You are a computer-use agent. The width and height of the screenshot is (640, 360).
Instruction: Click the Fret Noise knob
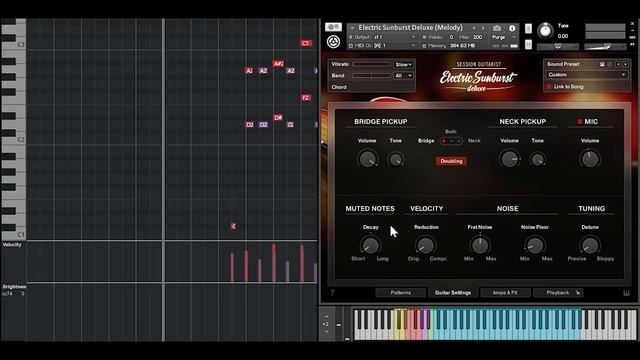[480, 245]
